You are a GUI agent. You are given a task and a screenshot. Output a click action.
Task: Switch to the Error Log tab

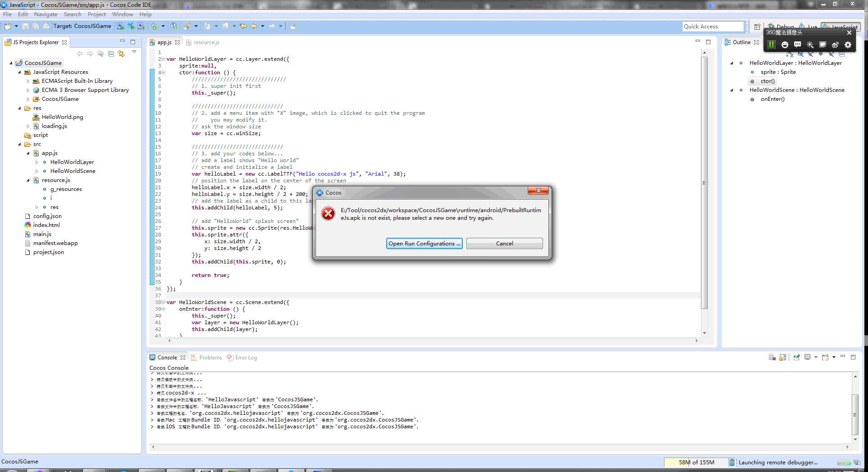point(242,358)
